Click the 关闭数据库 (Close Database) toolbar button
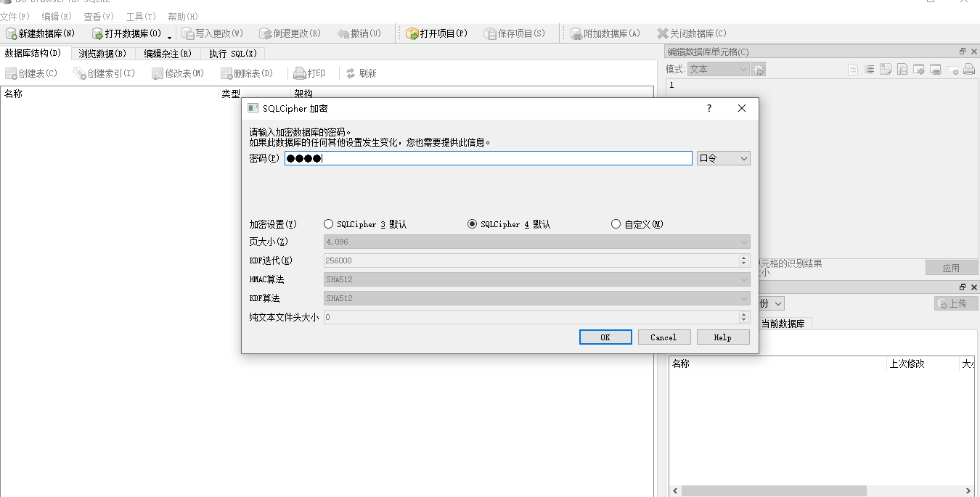980x497 pixels. coord(692,33)
